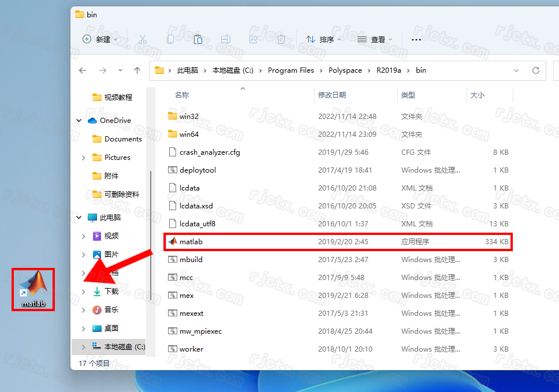Open the 新建 (New) dropdown menu

point(100,39)
